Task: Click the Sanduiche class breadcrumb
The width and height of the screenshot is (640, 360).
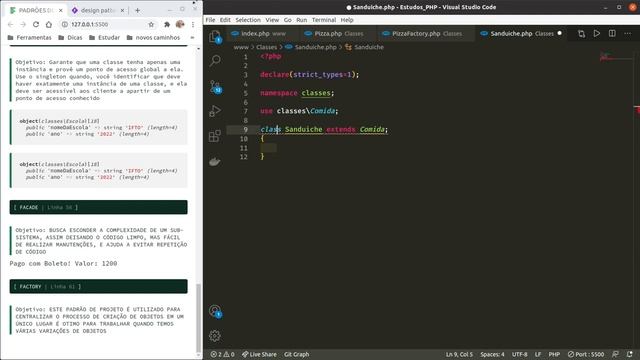Action: (x=364, y=47)
